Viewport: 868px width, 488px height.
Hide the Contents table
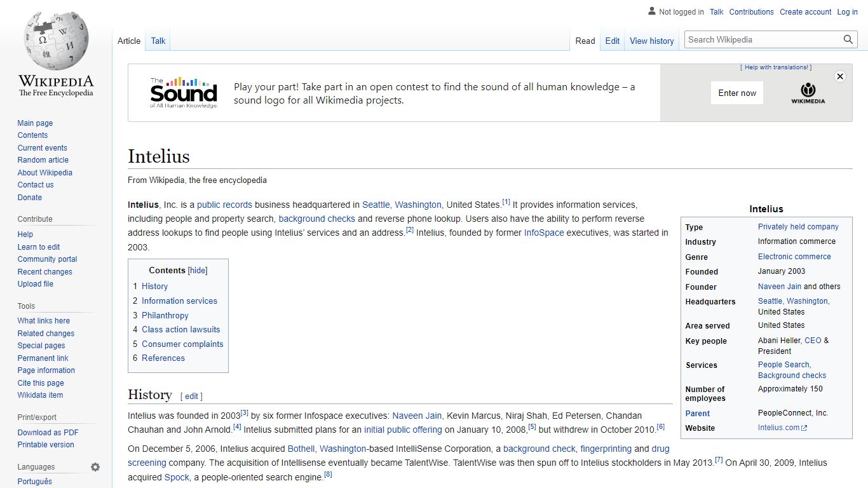(x=198, y=270)
